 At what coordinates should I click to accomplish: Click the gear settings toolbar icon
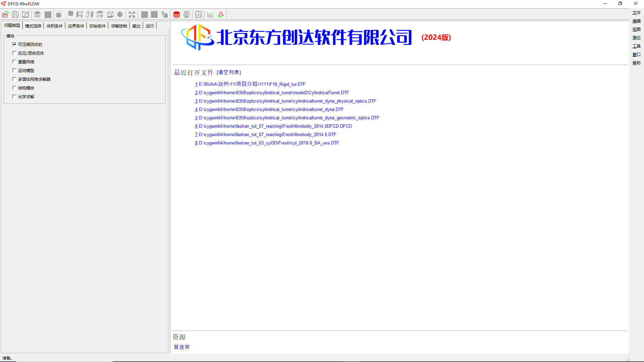point(186,14)
